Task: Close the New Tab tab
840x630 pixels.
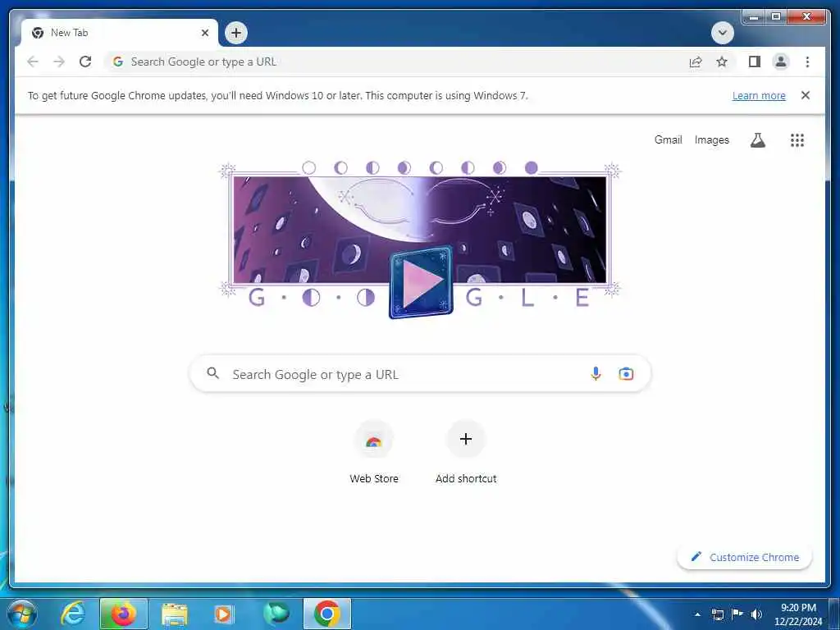Action: (x=204, y=33)
